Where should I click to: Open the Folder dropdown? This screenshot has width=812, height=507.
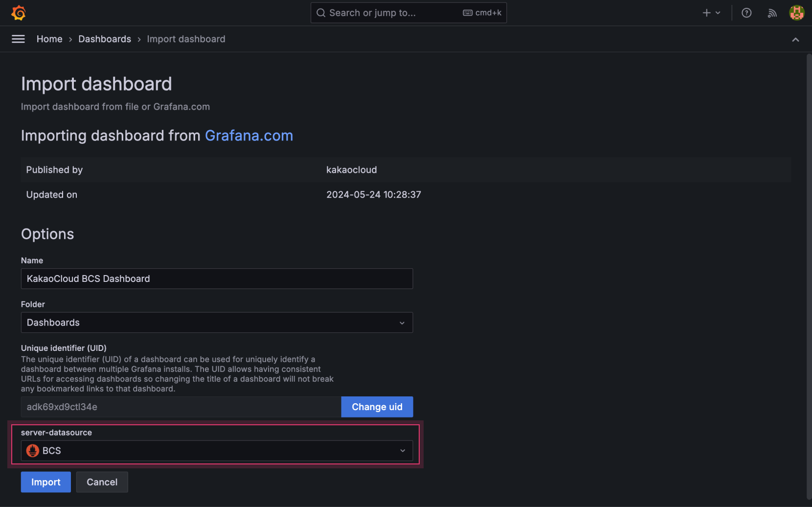click(217, 323)
